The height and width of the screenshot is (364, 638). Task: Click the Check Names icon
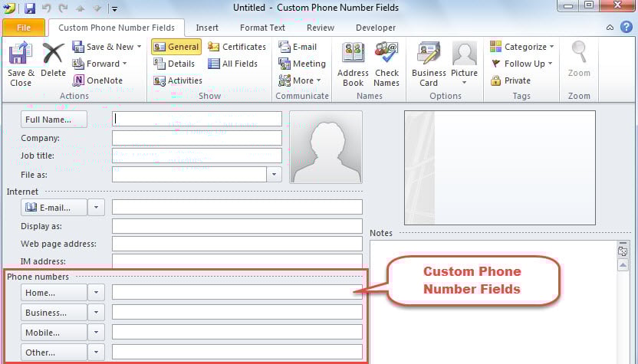386,63
